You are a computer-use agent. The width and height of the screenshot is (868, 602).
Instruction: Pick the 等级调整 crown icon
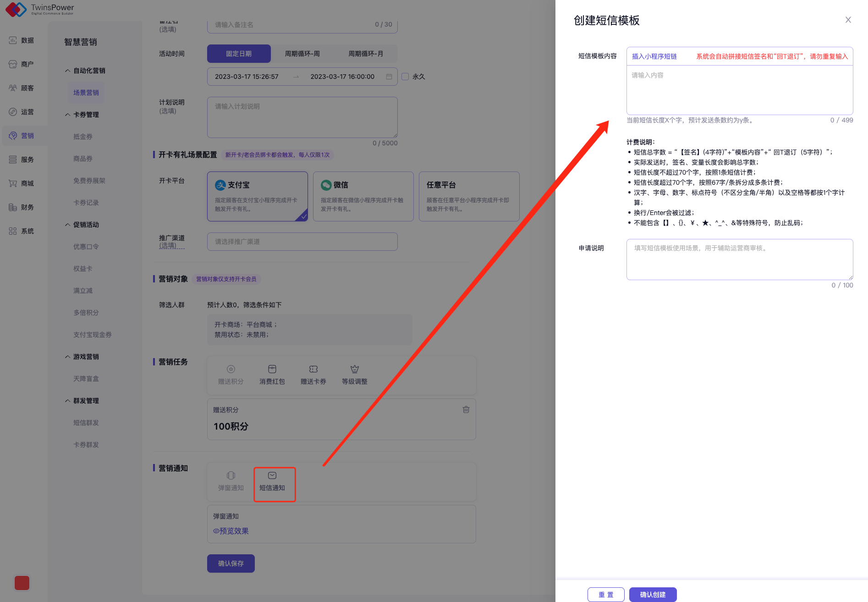pos(354,369)
